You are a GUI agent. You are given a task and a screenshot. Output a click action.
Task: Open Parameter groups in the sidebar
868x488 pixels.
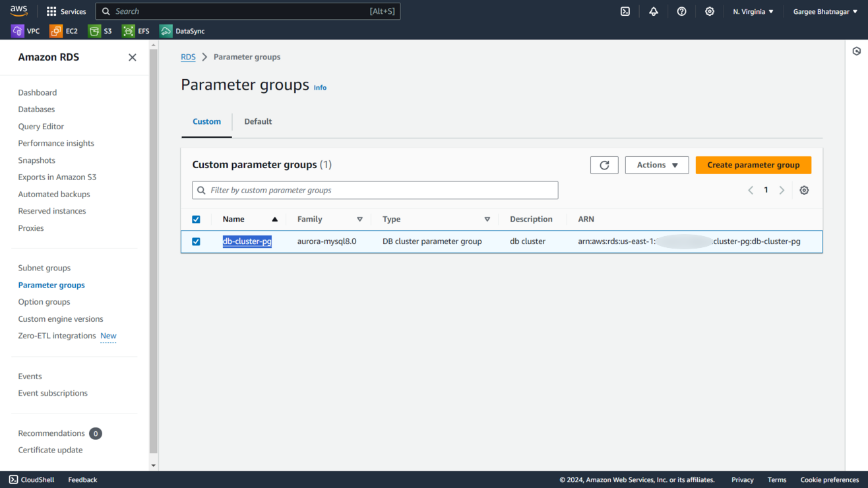(x=51, y=285)
